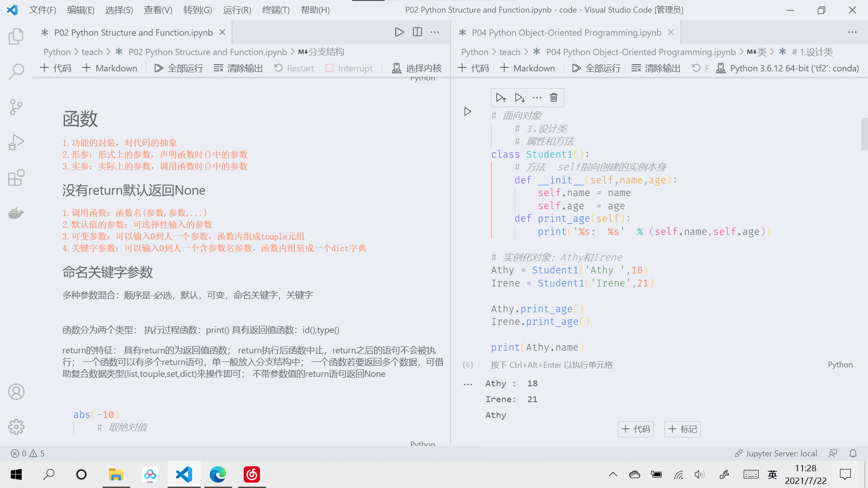Click 清除输出 in left notebook toolbar
The image size is (868, 488).
[238, 68]
